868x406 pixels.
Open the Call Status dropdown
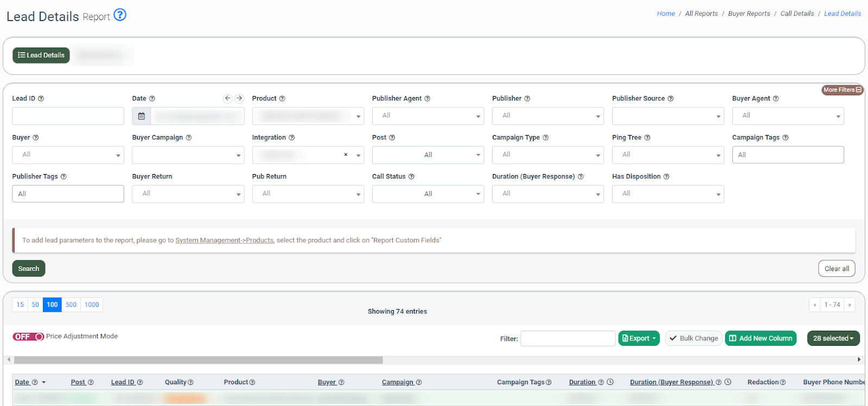pos(427,194)
